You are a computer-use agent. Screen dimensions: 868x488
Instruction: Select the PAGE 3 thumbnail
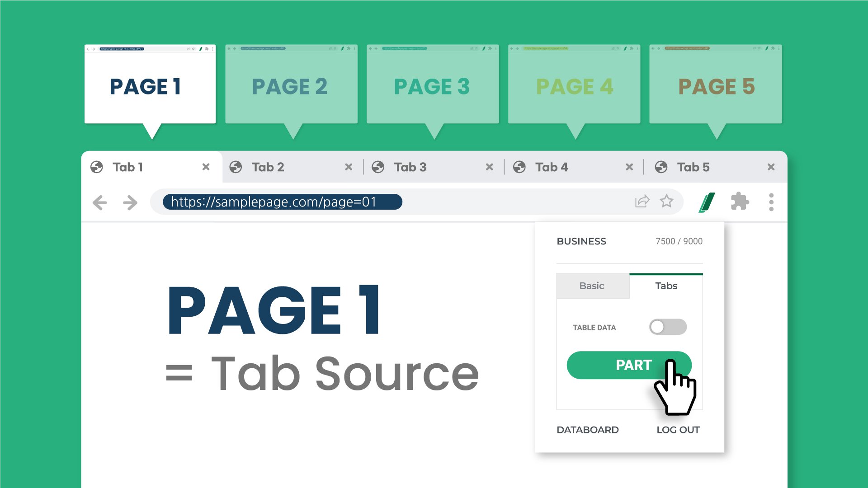[x=432, y=86]
